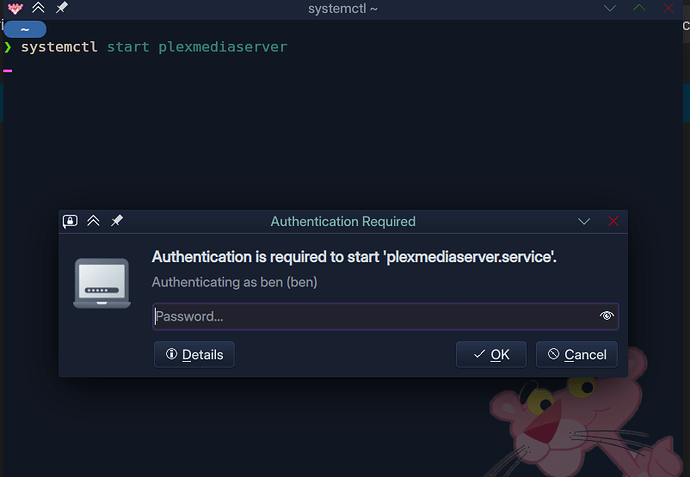Screen dimensions: 690x477
Task: Minimize the systemctl terminal window
Action: pyautogui.click(x=609, y=8)
